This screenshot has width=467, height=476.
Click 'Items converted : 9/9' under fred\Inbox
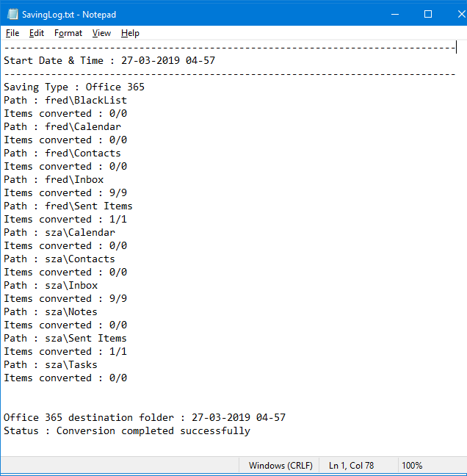pos(65,192)
